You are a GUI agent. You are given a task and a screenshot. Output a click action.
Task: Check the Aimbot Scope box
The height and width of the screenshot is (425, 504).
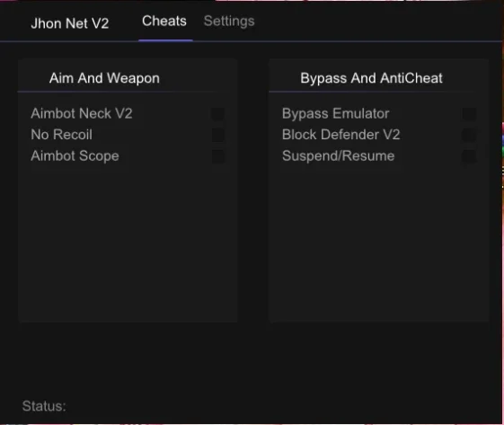(x=218, y=156)
